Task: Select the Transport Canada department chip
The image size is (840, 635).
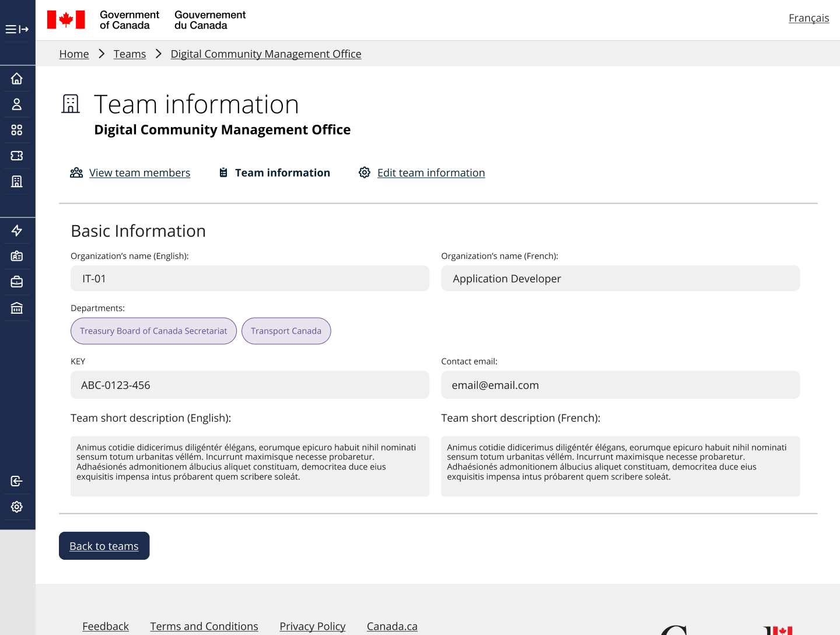Action: (286, 331)
